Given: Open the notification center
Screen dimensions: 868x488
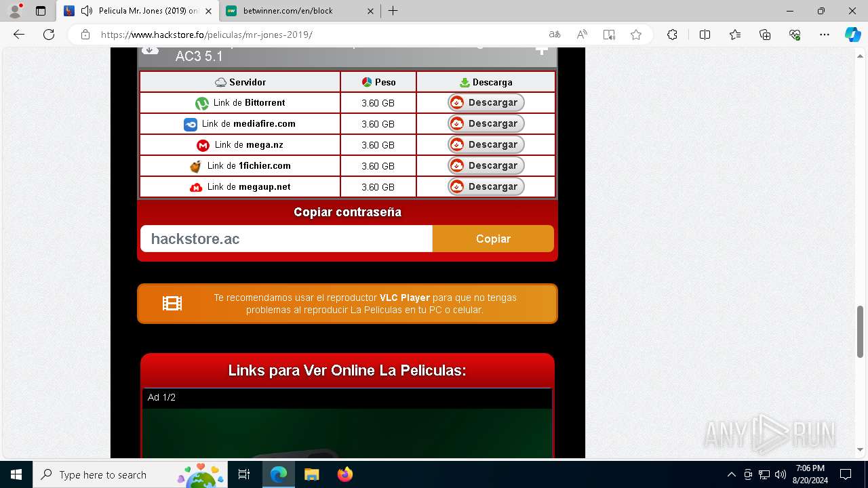Looking at the screenshot, I should tap(846, 474).
